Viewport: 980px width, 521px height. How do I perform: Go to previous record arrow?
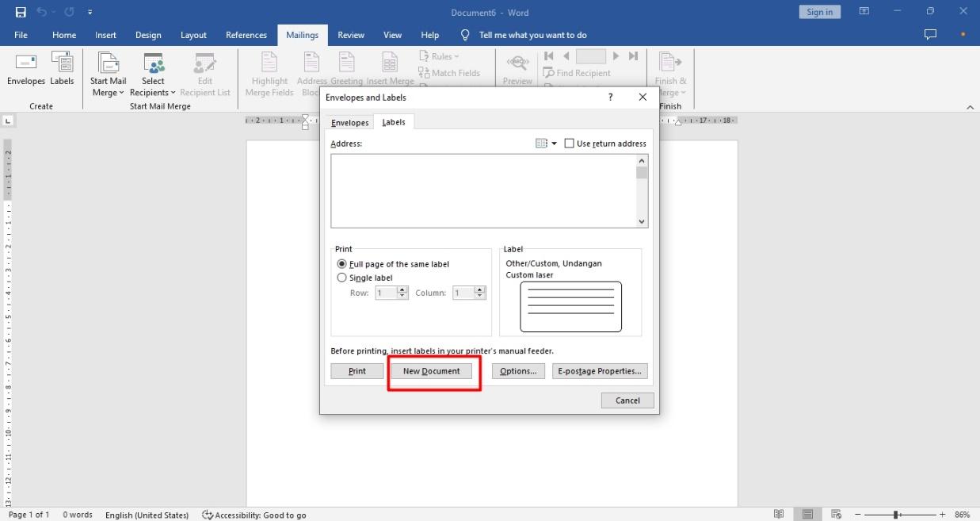click(x=566, y=56)
